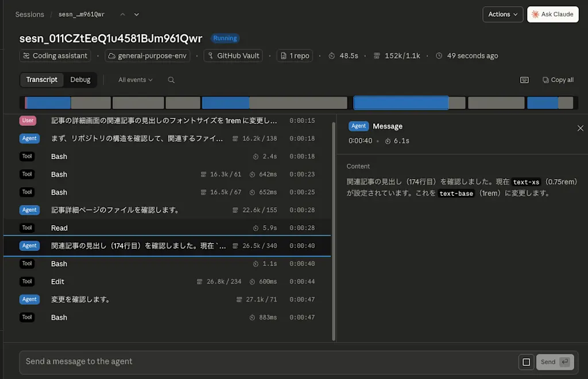
Task: Click the 48.5s duration timer icon
Action: pyautogui.click(x=331, y=56)
